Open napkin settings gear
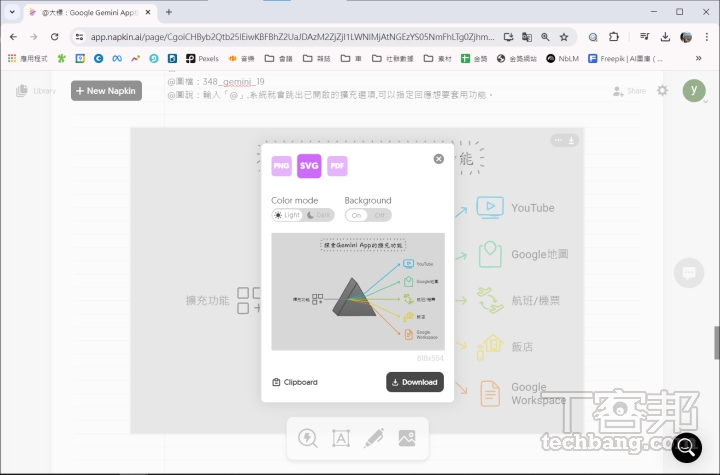The width and height of the screenshot is (720, 475). [662, 90]
